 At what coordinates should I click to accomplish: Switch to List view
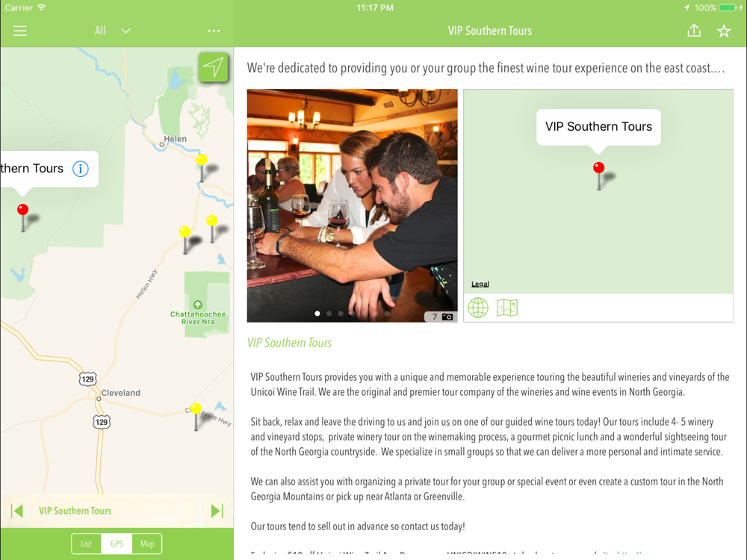[86, 544]
